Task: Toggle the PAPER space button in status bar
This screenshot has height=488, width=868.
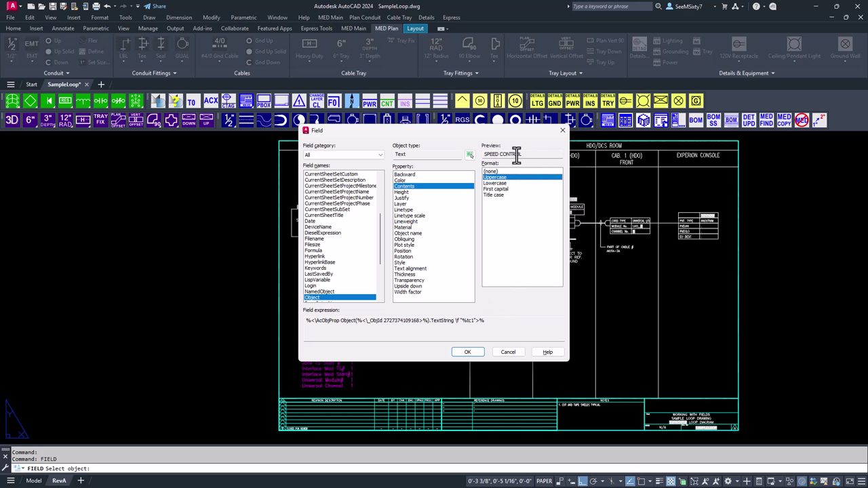Action: click(545, 481)
